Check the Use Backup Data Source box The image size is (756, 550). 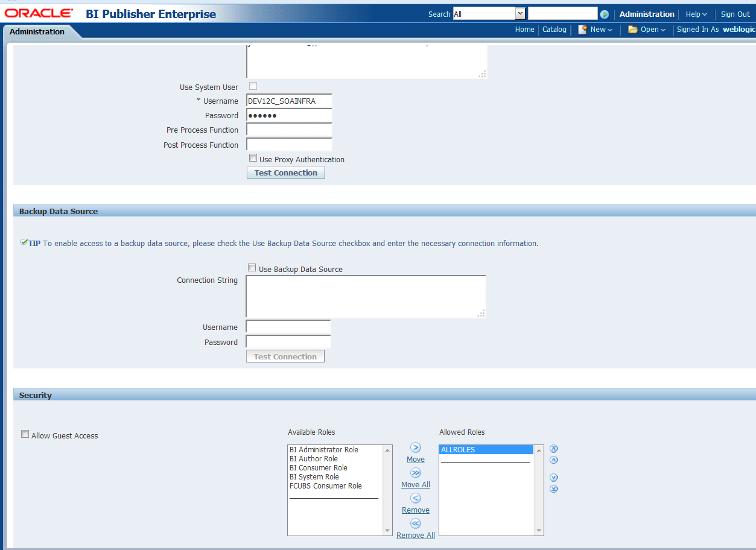pos(252,268)
